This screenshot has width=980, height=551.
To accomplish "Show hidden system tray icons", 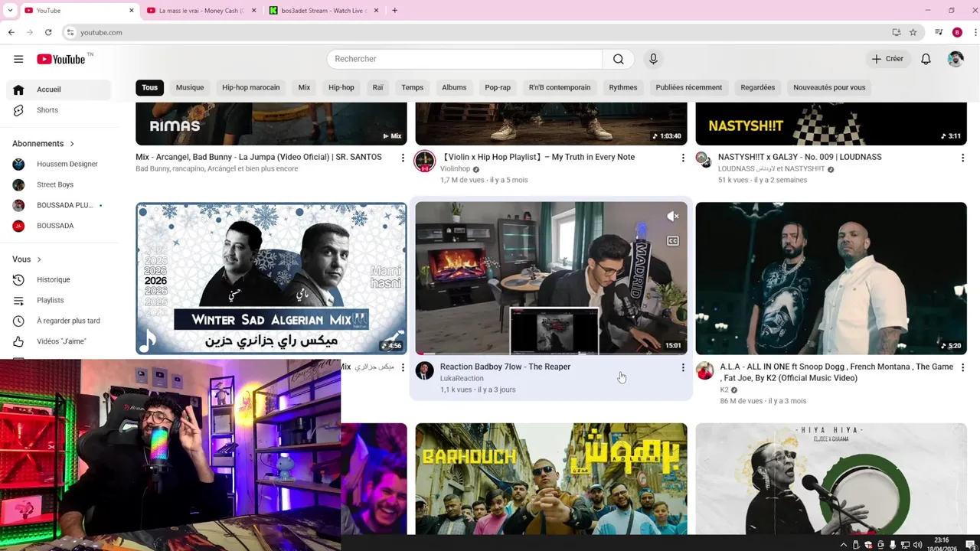I will (844, 545).
